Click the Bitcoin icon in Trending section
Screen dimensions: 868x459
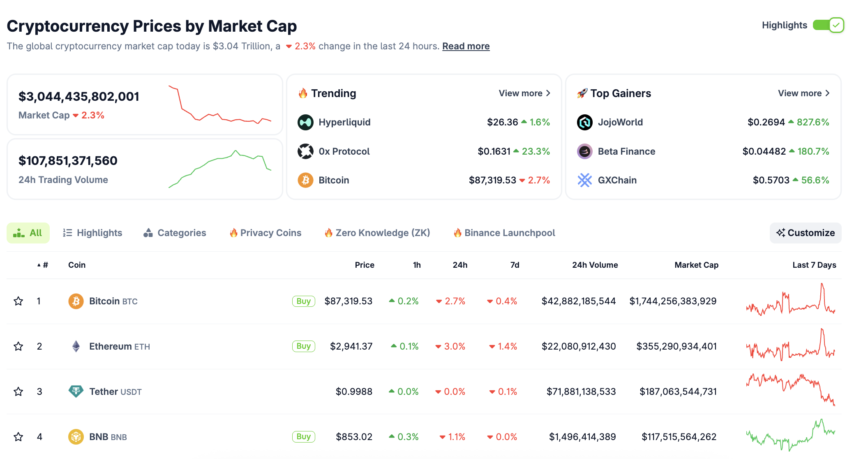(305, 180)
